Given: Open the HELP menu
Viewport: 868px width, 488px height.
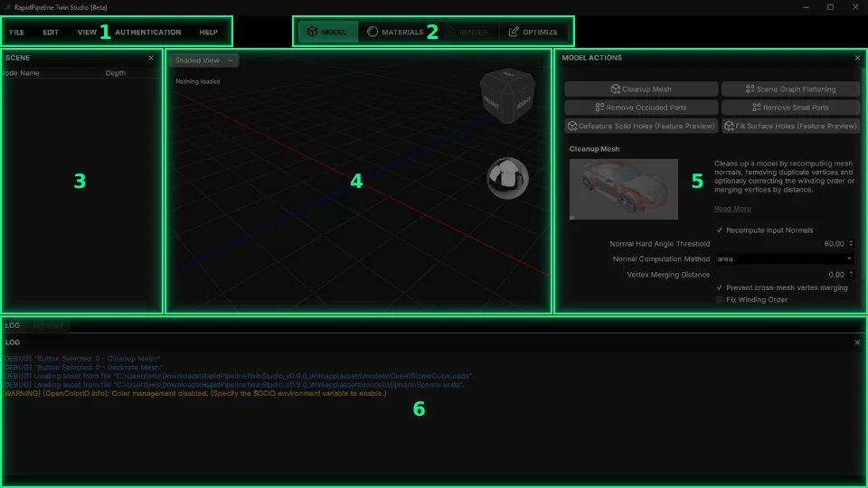Looking at the screenshot, I should [208, 33].
